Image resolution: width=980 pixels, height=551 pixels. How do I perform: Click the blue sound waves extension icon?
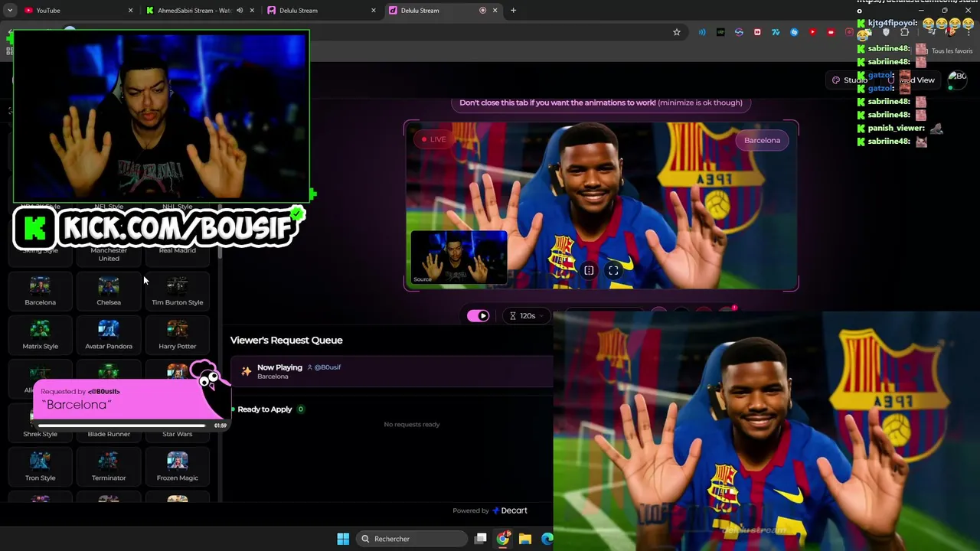coord(702,32)
